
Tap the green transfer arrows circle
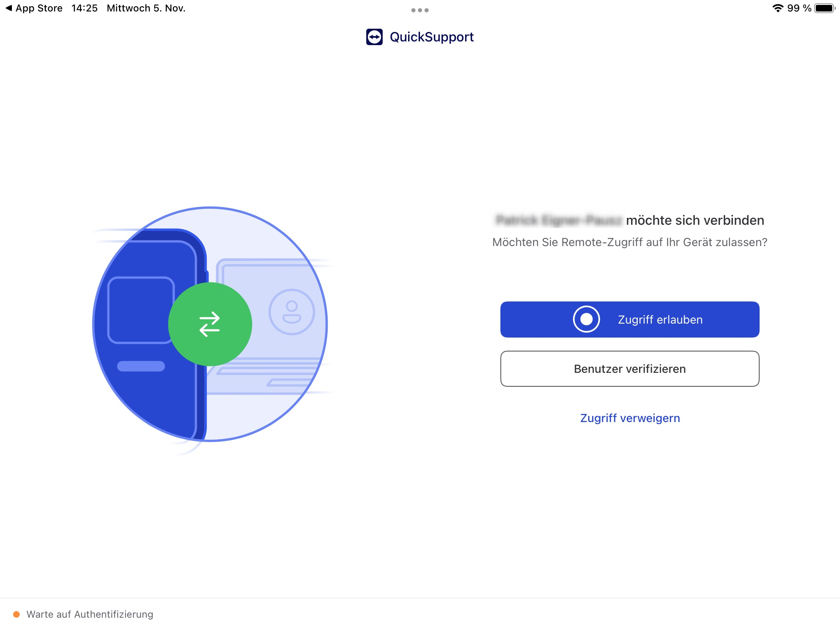[x=210, y=324]
